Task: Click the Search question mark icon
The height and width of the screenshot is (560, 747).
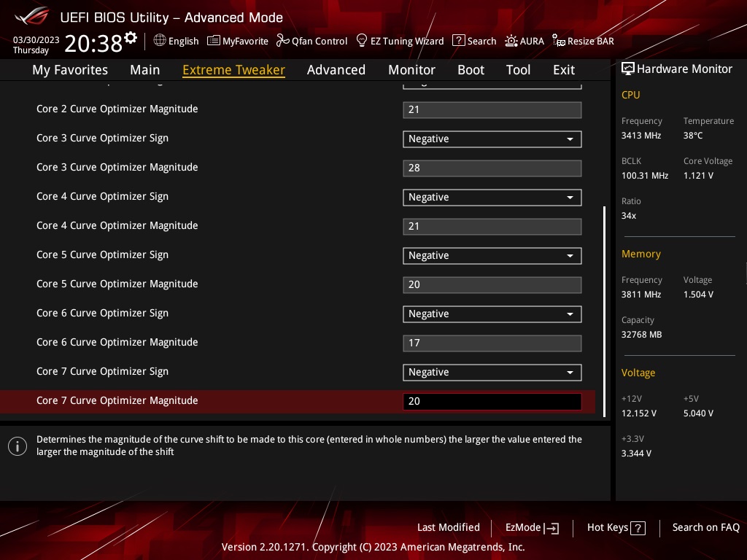Action: (x=458, y=41)
